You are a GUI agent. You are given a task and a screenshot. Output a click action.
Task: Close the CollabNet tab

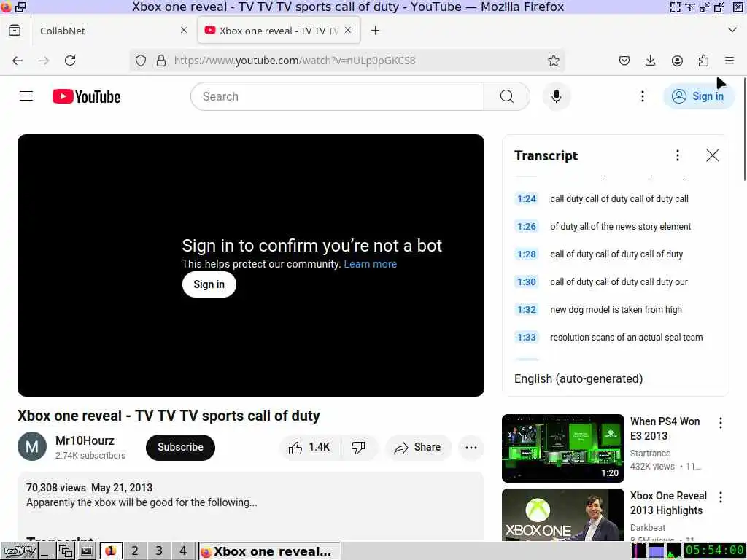(184, 30)
